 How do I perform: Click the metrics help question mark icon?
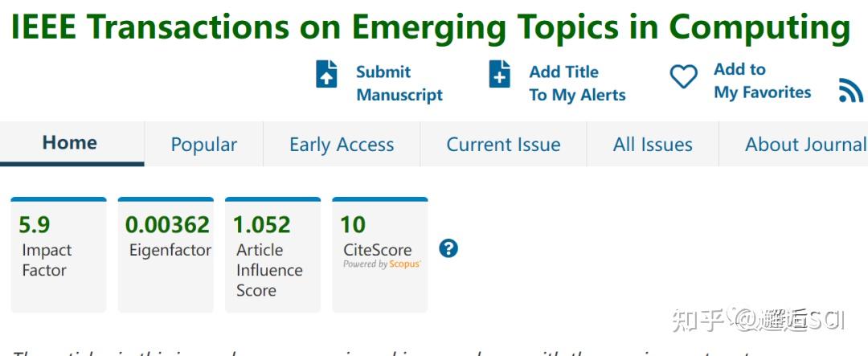(x=449, y=248)
